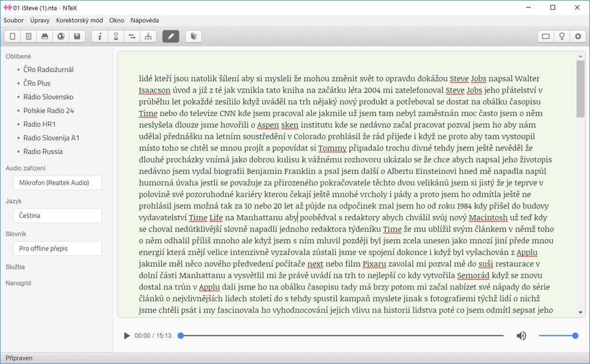The height and width of the screenshot is (364, 590).
Task: Click the Služba section label
Action: click(15, 267)
